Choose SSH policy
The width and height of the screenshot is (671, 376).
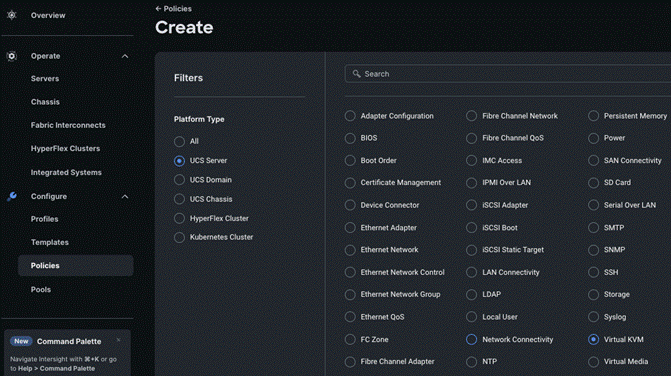(593, 272)
